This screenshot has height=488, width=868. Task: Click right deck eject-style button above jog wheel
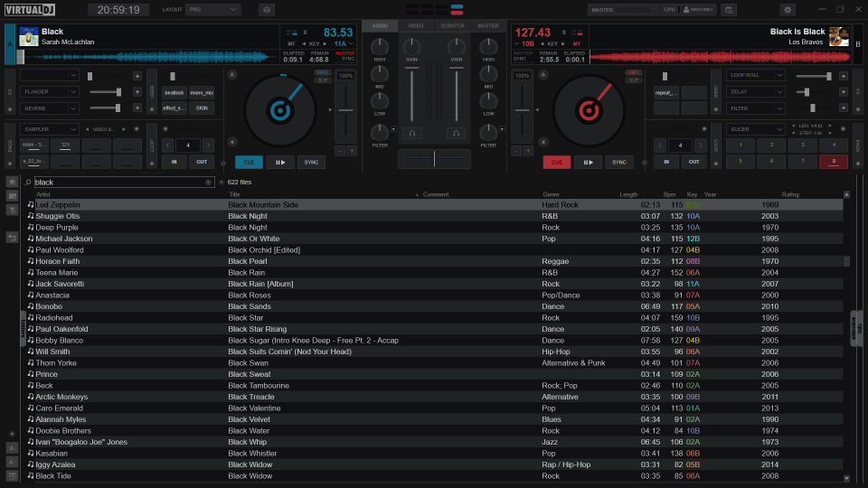[x=543, y=75]
